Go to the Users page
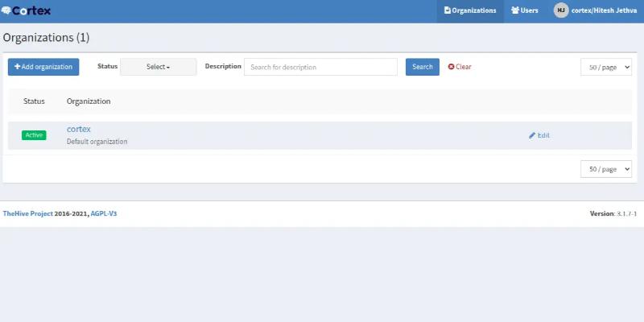This screenshot has width=644, height=322. [525, 10]
